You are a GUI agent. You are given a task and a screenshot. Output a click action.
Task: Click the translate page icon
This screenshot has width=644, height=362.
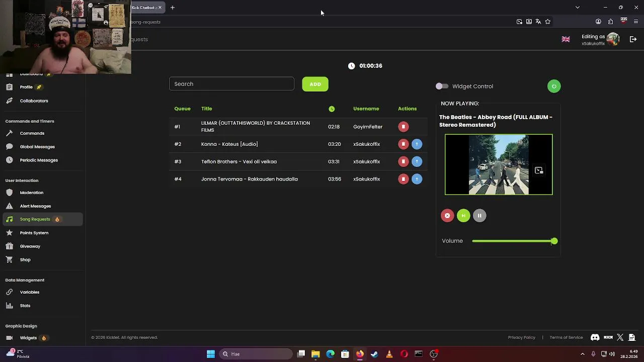click(x=538, y=22)
